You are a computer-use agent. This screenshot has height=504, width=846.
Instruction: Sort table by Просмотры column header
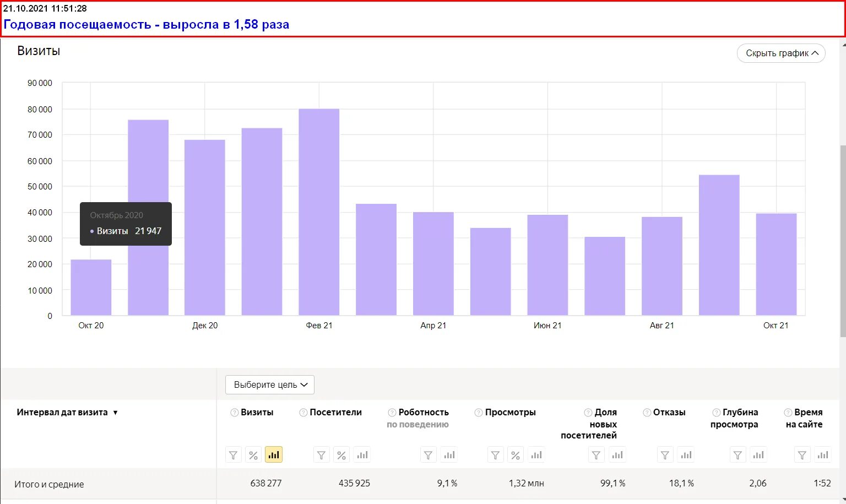pyautogui.click(x=511, y=413)
